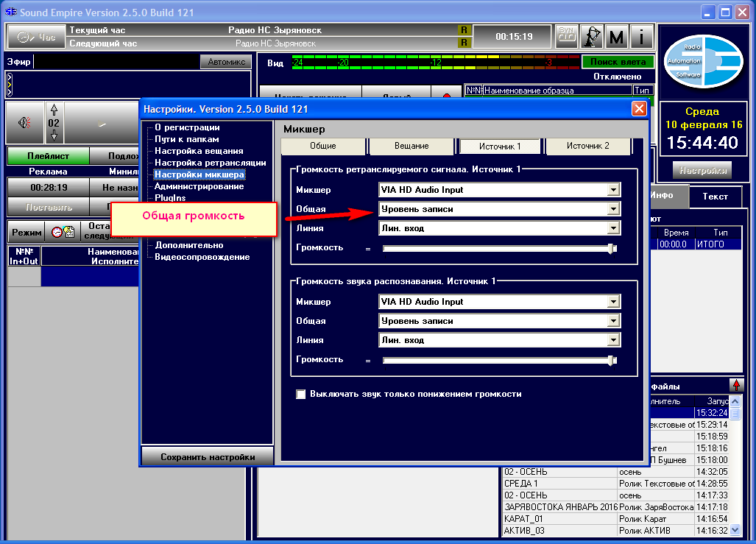Click the speaker mute icon in main window
The height and width of the screenshot is (544, 756).
[x=24, y=122]
